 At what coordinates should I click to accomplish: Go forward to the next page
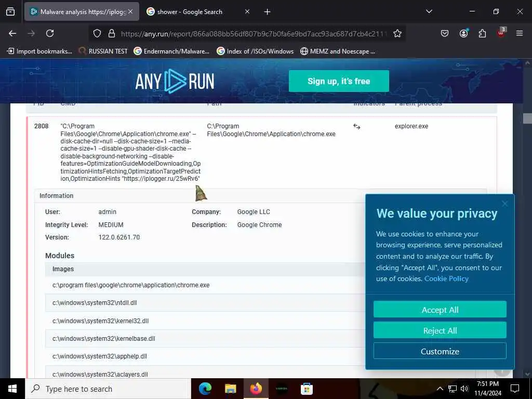(x=31, y=33)
